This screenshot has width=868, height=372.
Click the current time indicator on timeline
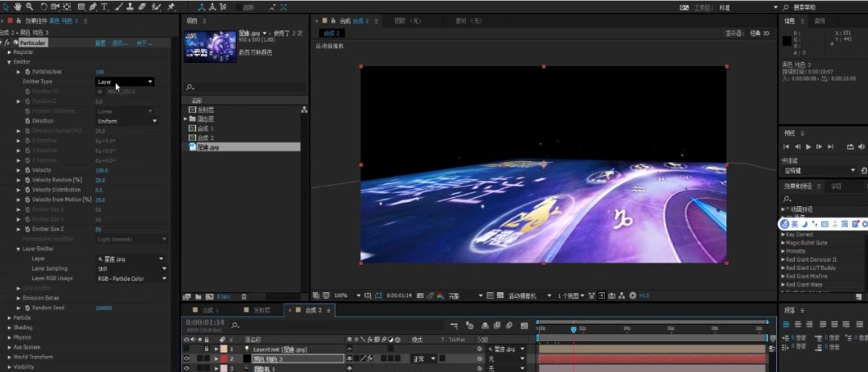point(574,329)
